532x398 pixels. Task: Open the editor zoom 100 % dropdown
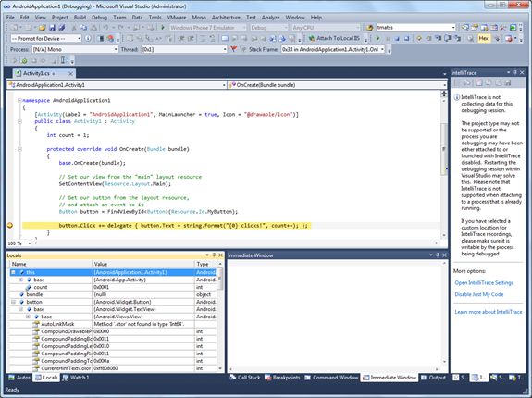[30, 243]
